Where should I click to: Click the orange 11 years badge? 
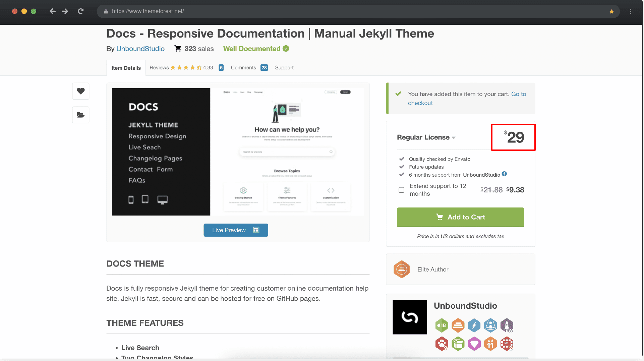tap(490, 344)
